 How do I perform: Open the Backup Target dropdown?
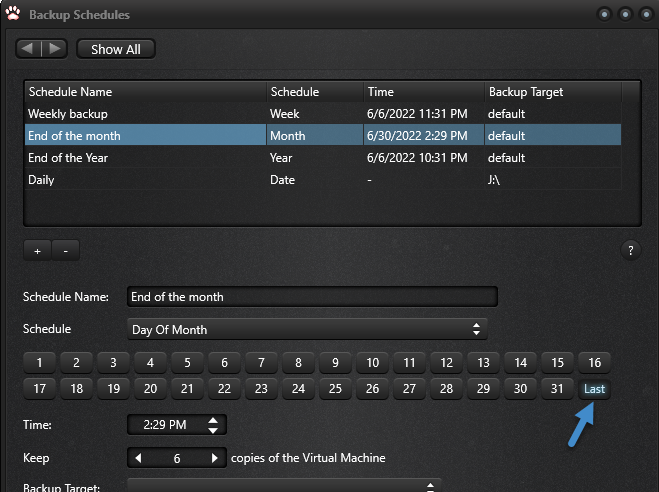(284, 486)
